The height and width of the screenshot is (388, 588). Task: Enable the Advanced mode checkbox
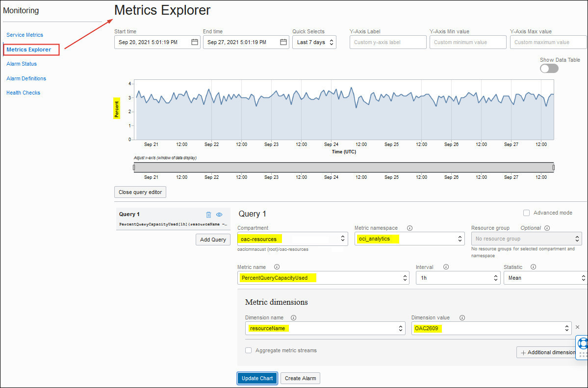(526, 213)
